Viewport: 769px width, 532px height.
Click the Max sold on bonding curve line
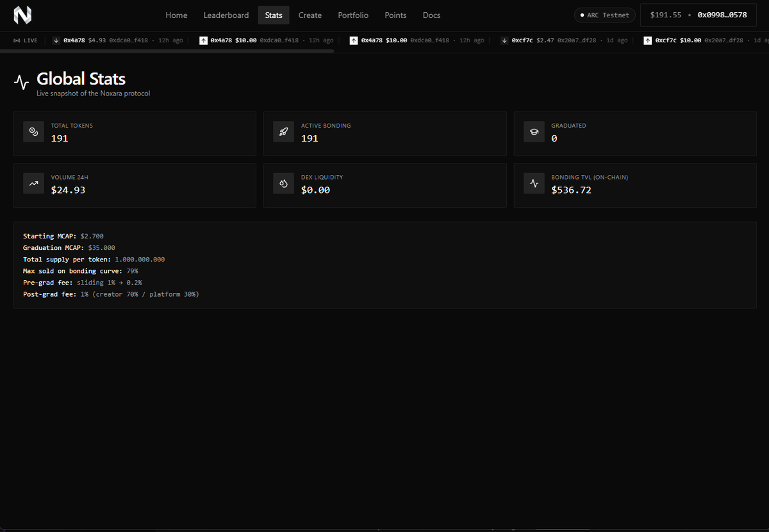81,271
